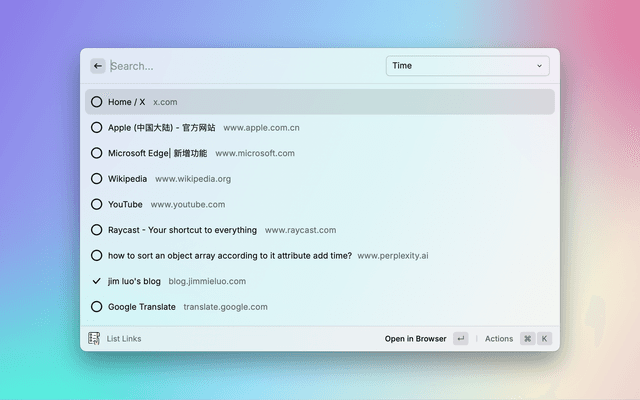Click the circle icon beside YouTube
Screen dimensions: 640x400
(96, 204)
